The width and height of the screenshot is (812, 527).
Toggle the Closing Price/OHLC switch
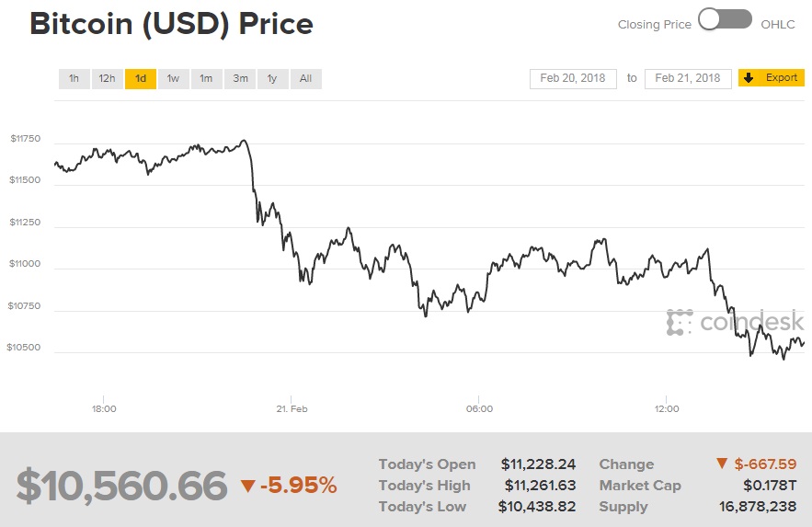[x=725, y=20]
